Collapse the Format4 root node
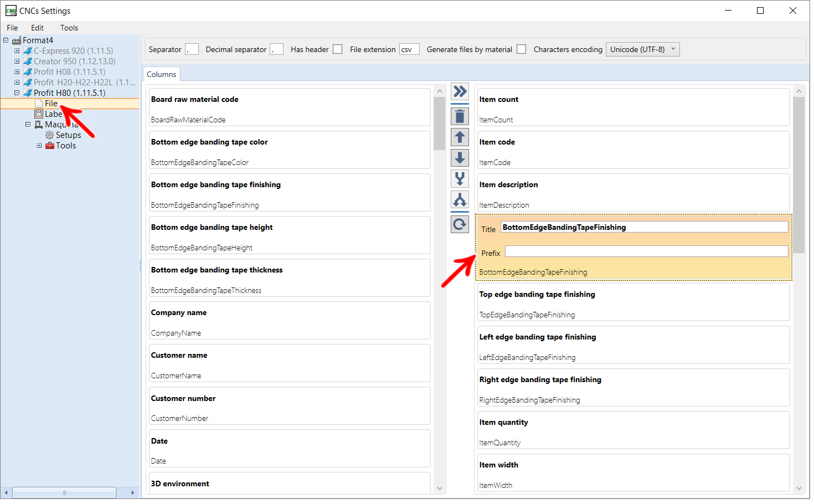Viewport: 814px width, 504px height. [6, 40]
